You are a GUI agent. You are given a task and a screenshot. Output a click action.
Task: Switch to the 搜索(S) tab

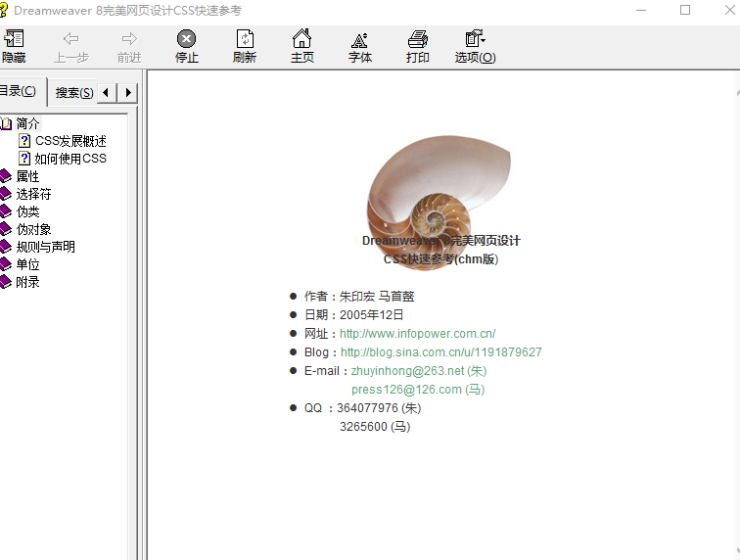coord(74,93)
